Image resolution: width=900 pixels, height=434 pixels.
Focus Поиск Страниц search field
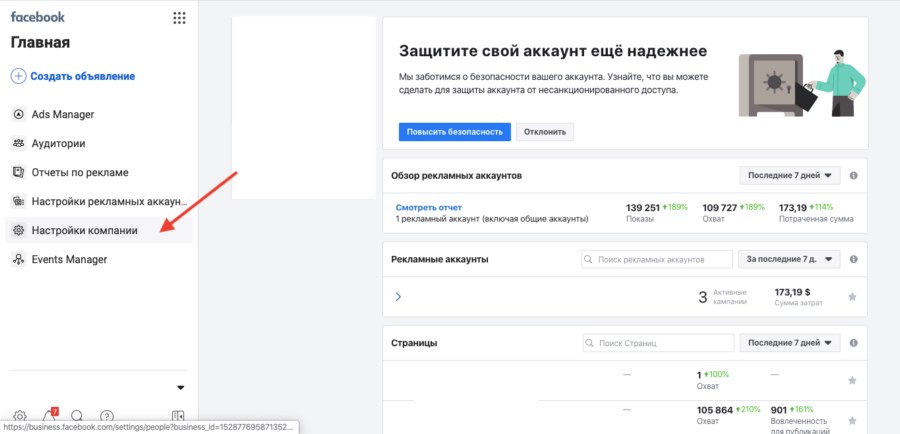658,343
